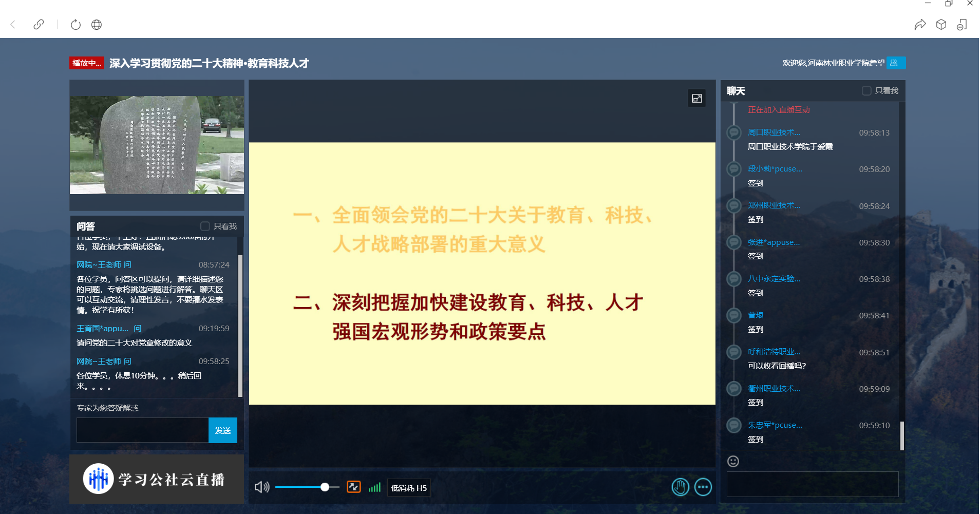The image size is (980, 514).
Task: Enter fullscreen using the video expand icon
Action: [x=696, y=98]
